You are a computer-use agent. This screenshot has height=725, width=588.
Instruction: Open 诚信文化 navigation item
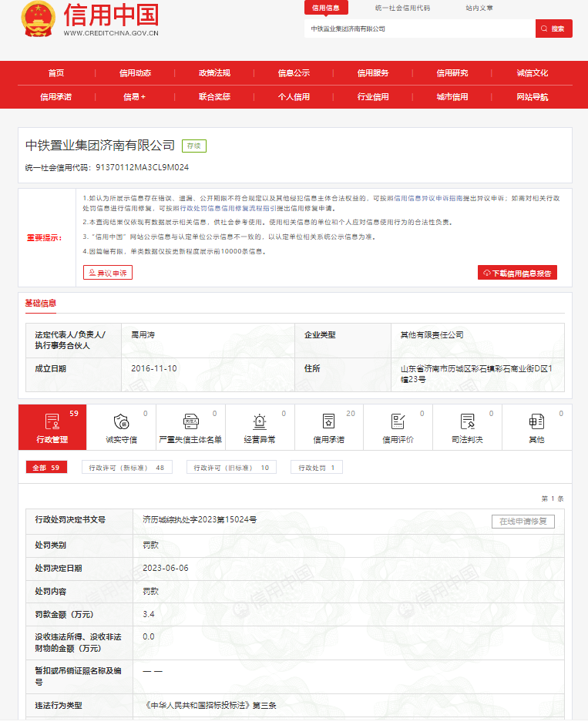pyautogui.click(x=532, y=73)
